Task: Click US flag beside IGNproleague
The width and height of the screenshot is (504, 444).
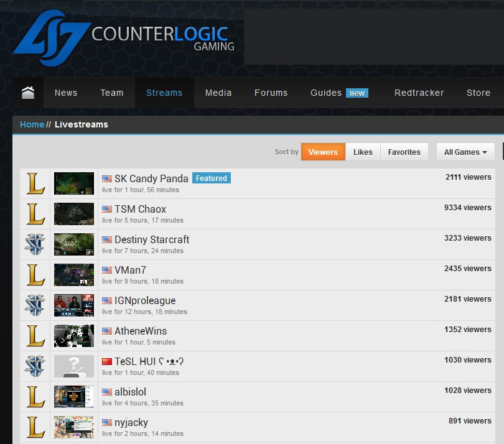Action: 107,301
